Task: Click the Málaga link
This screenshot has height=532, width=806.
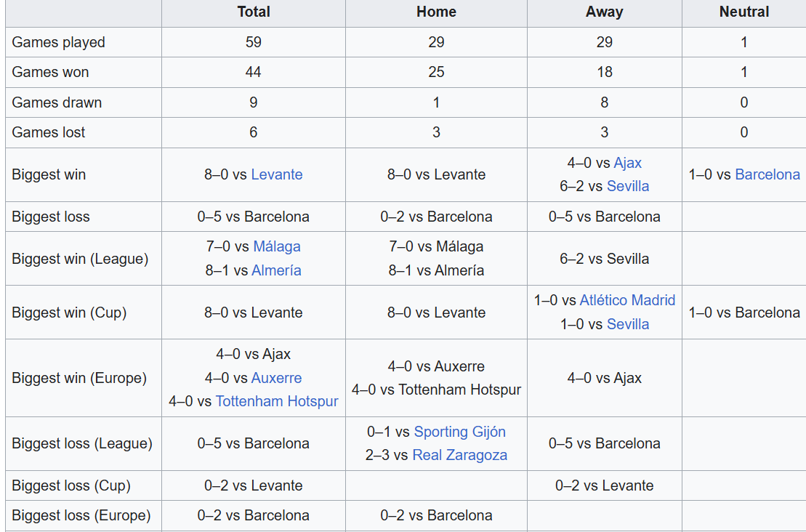Action: tap(276, 246)
